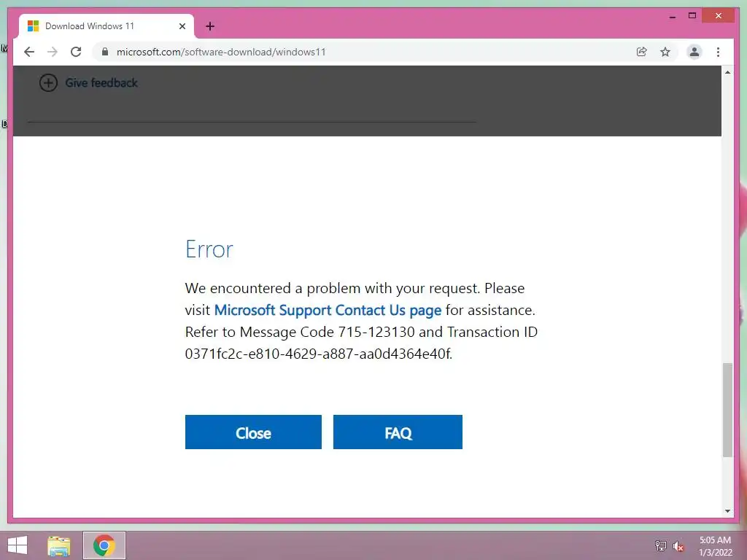Click the blue FAQ button

(398, 432)
